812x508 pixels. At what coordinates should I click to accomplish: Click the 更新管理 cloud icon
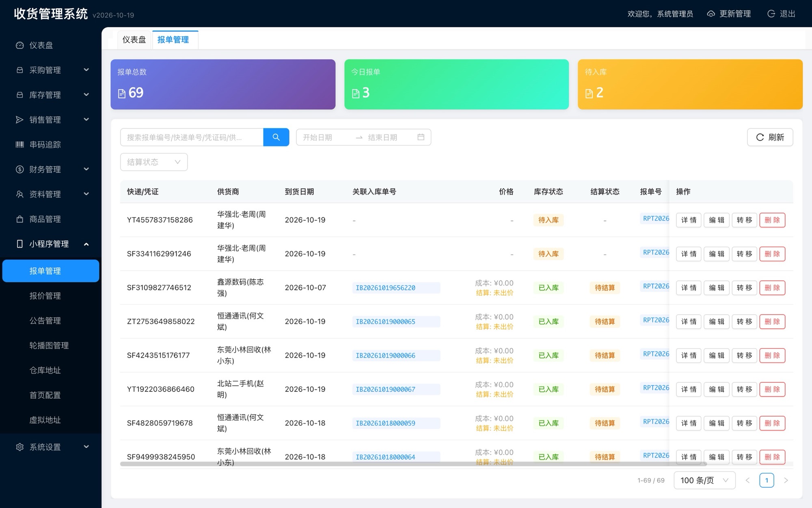pos(711,14)
